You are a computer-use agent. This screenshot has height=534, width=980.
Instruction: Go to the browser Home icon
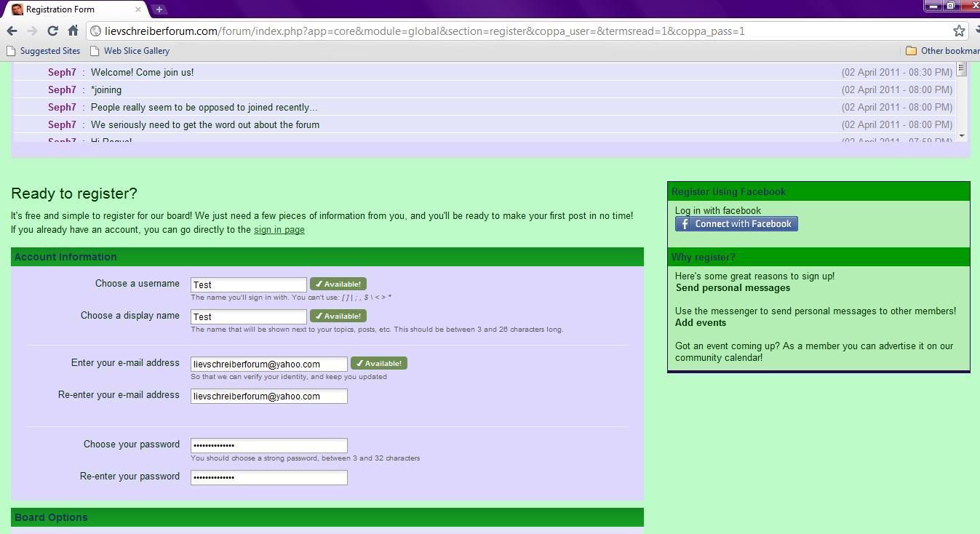(x=73, y=31)
